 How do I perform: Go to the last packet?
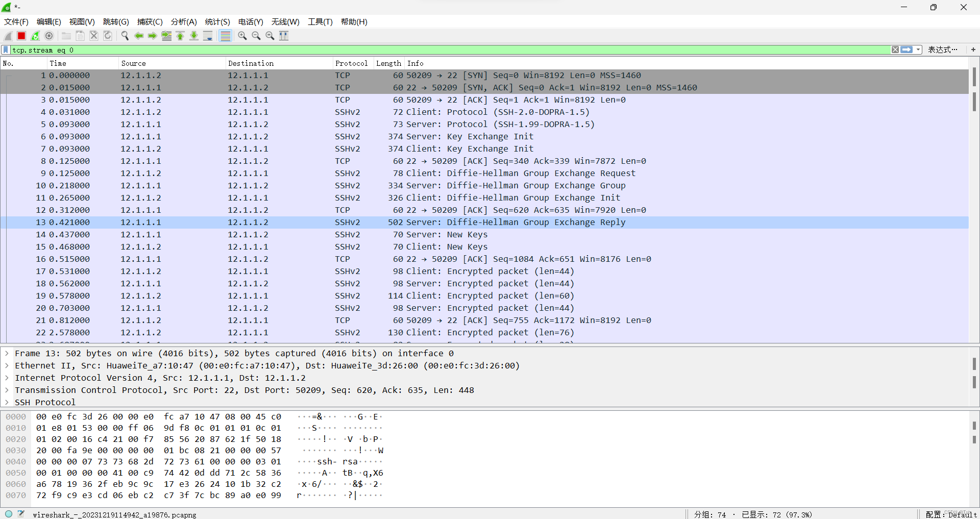click(194, 36)
